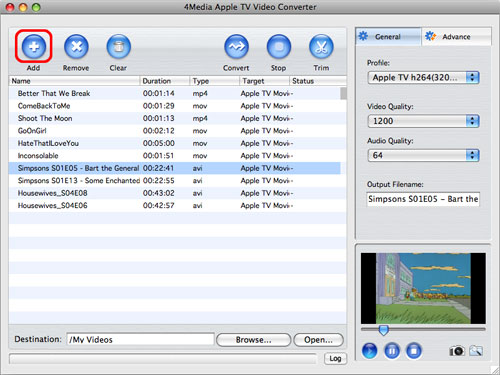Switch to the Advance tab
The image size is (500, 375).
456,36
